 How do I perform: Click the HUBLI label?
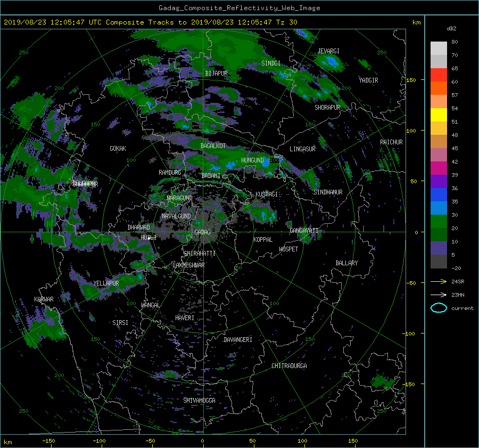click(148, 238)
